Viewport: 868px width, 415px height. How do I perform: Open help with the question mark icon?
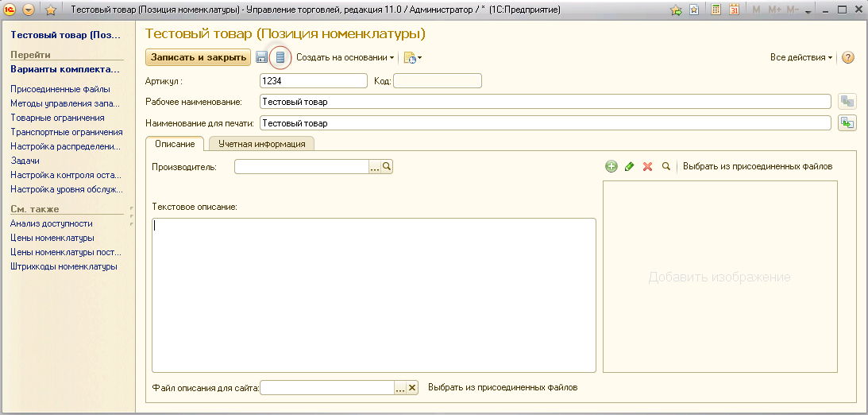pos(847,57)
